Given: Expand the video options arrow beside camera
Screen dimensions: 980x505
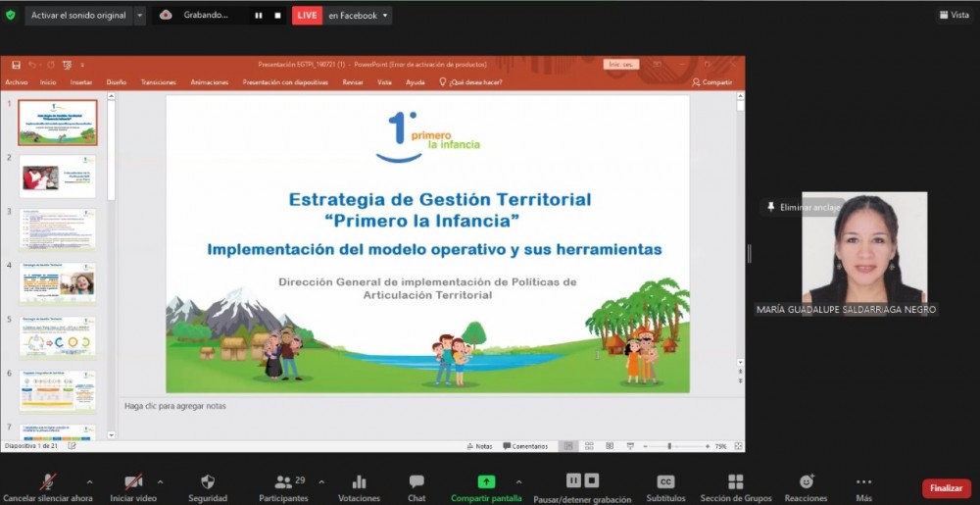Looking at the screenshot, I should click(x=160, y=481).
